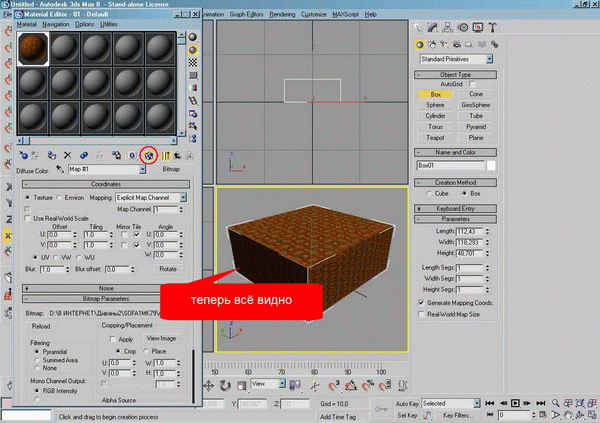The height and width of the screenshot is (423, 600).
Task: Select Cube creation method
Action: coord(430,193)
